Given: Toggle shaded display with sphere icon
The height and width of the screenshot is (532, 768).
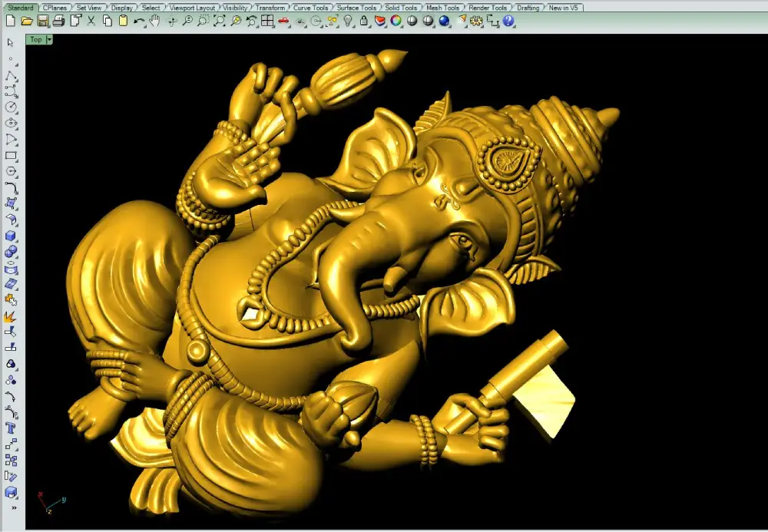Looking at the screenshot, I should point(412,21).
